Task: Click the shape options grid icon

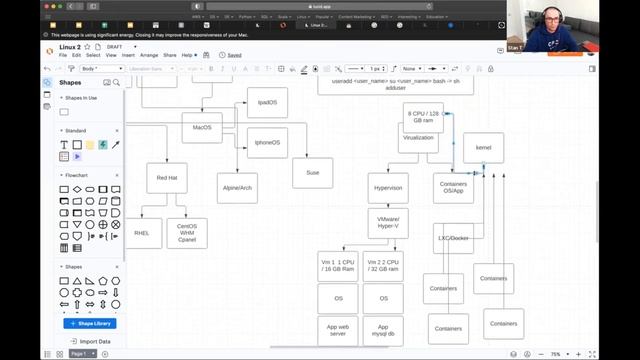Action: pos(281,69)
